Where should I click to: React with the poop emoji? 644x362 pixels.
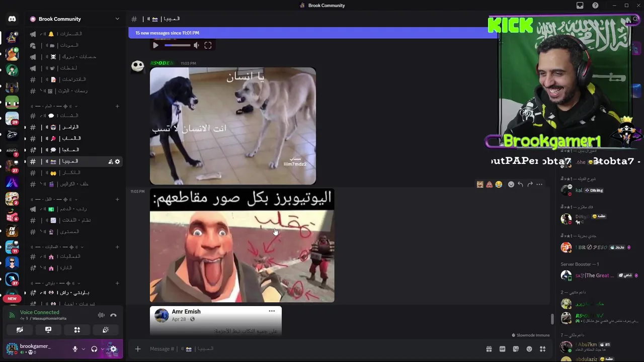(489, 185)
